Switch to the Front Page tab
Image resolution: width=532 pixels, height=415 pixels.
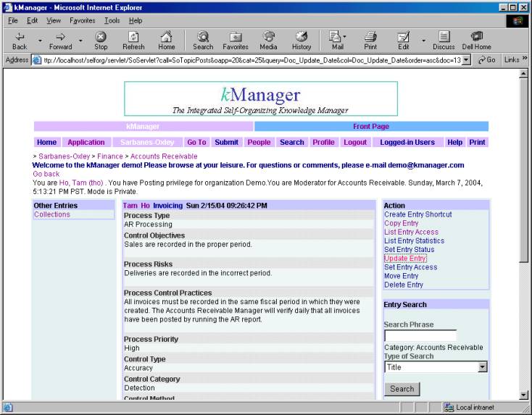coord(371,127)
